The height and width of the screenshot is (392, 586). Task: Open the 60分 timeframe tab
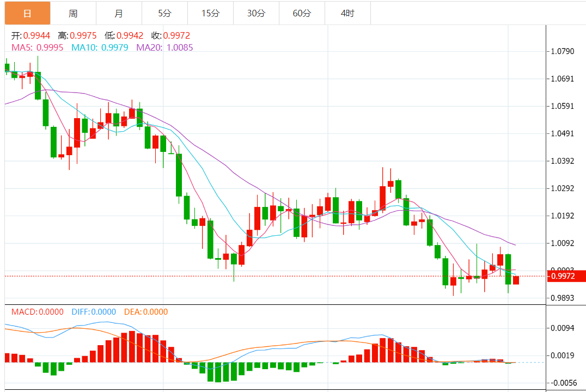302,14
